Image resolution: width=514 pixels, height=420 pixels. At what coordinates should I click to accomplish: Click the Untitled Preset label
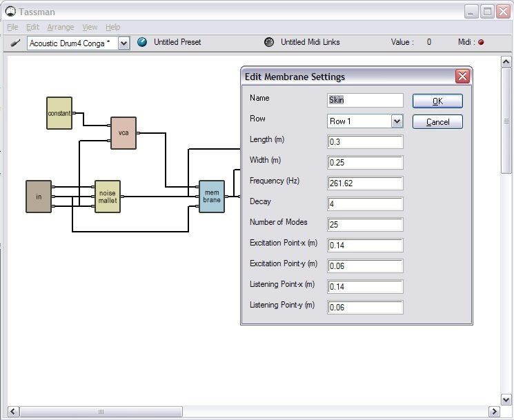[x=177, y=42]
